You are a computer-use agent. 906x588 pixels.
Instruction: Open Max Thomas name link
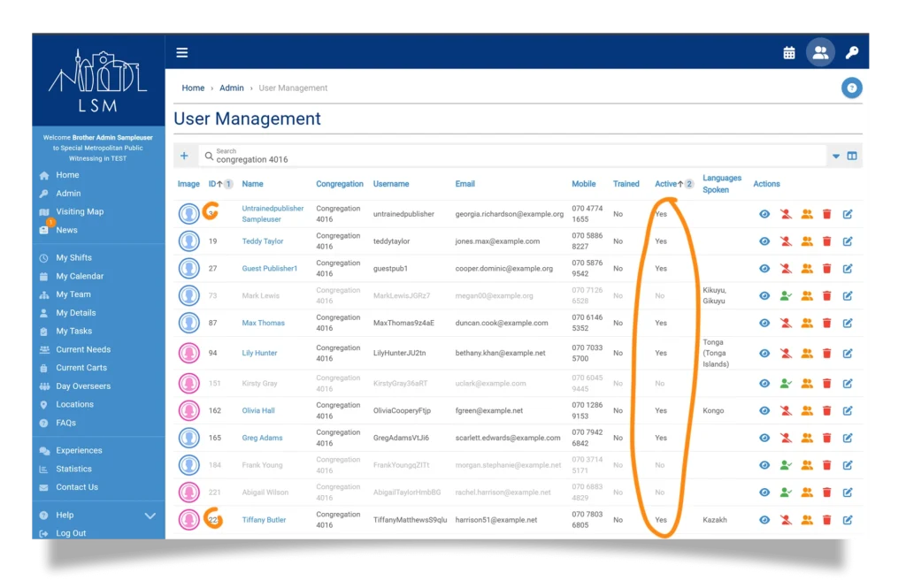pos(263,323)
